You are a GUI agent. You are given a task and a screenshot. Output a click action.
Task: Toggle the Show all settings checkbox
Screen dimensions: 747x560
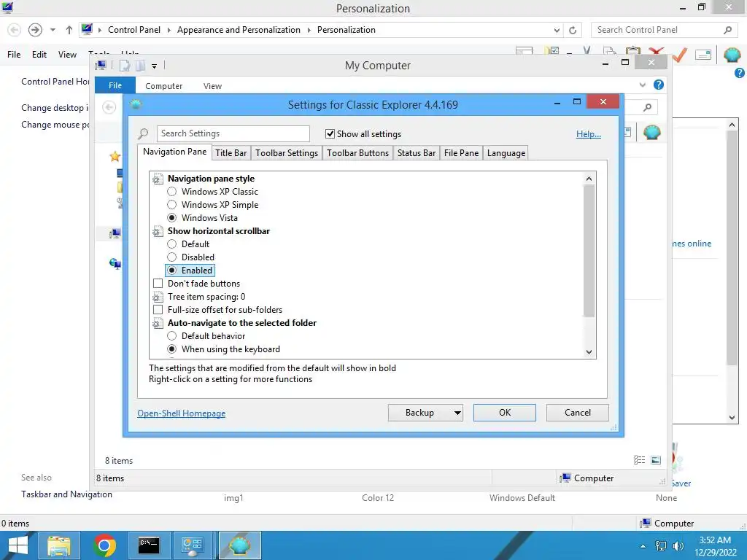[x=330, y=134]
